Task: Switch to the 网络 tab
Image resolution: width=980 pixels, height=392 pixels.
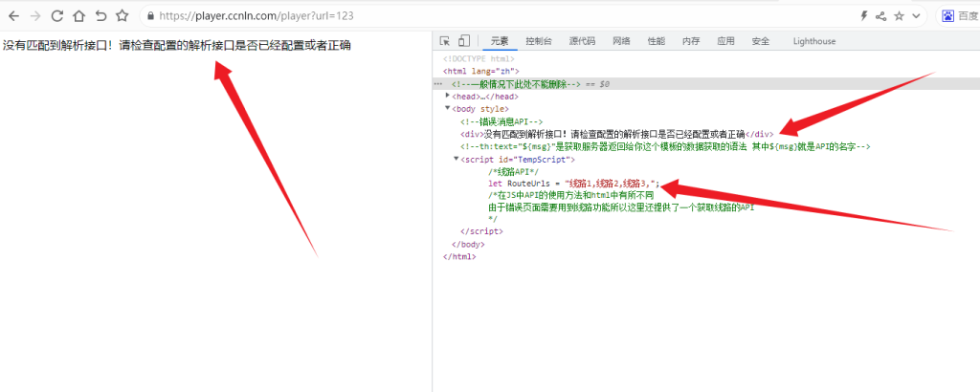Action: point(621,41)
